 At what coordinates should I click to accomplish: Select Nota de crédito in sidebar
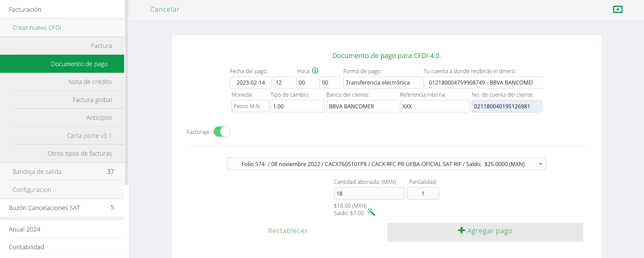(x=90, y=82)
